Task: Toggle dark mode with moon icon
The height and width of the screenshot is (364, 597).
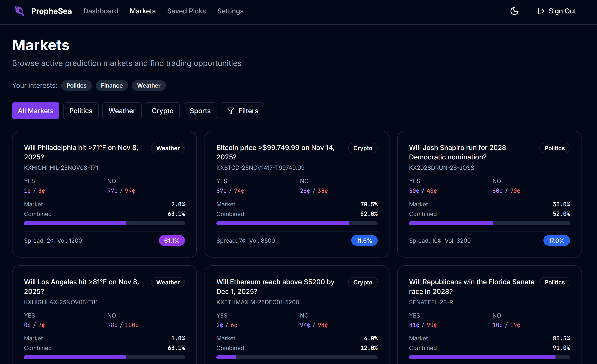Action: tap(514, 11)
